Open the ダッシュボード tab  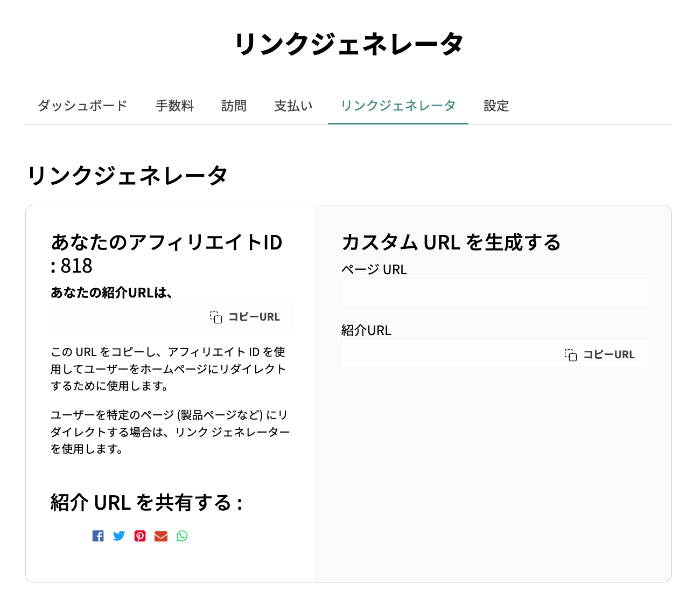[82, 106]
